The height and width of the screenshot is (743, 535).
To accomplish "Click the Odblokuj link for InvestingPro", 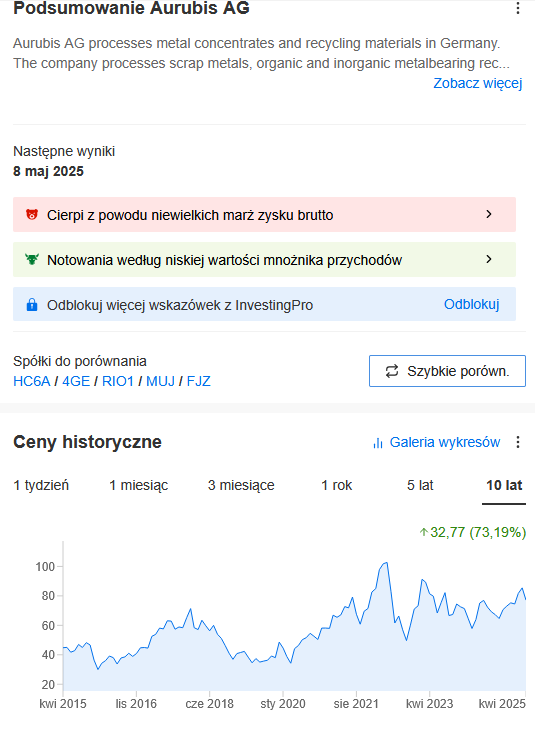I will coord(472,304).
